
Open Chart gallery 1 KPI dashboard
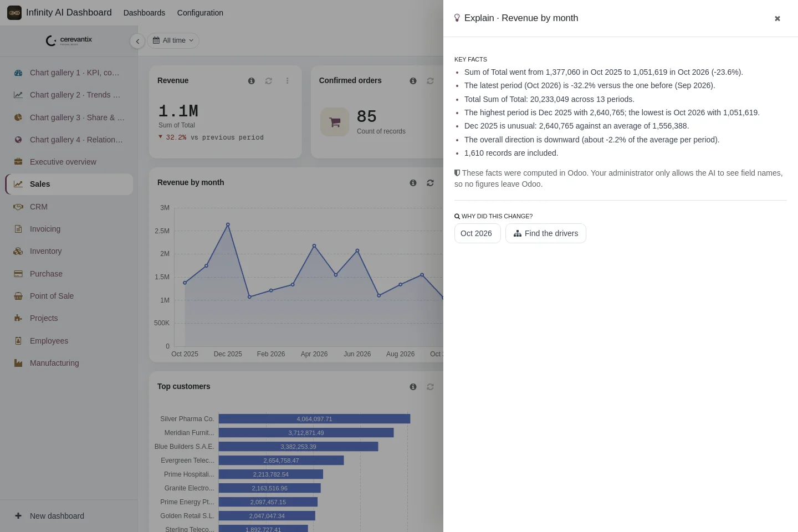[69, 73]
